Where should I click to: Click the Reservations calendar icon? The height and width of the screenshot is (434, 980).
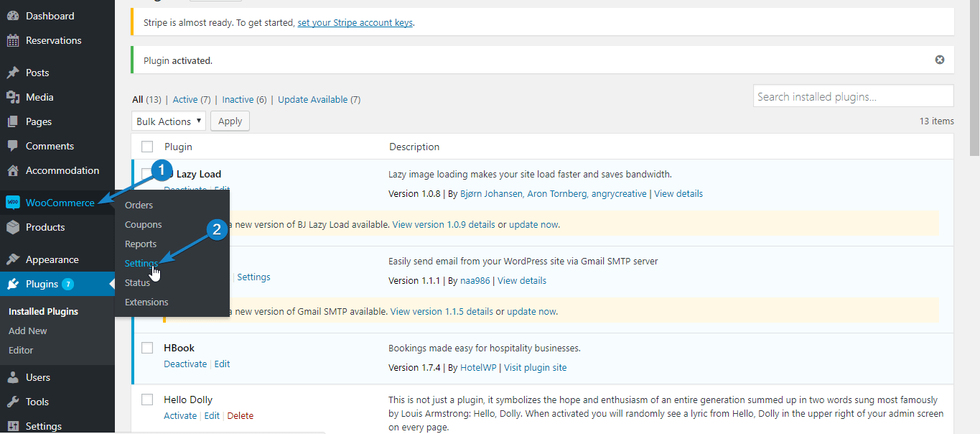pos(13,40)
